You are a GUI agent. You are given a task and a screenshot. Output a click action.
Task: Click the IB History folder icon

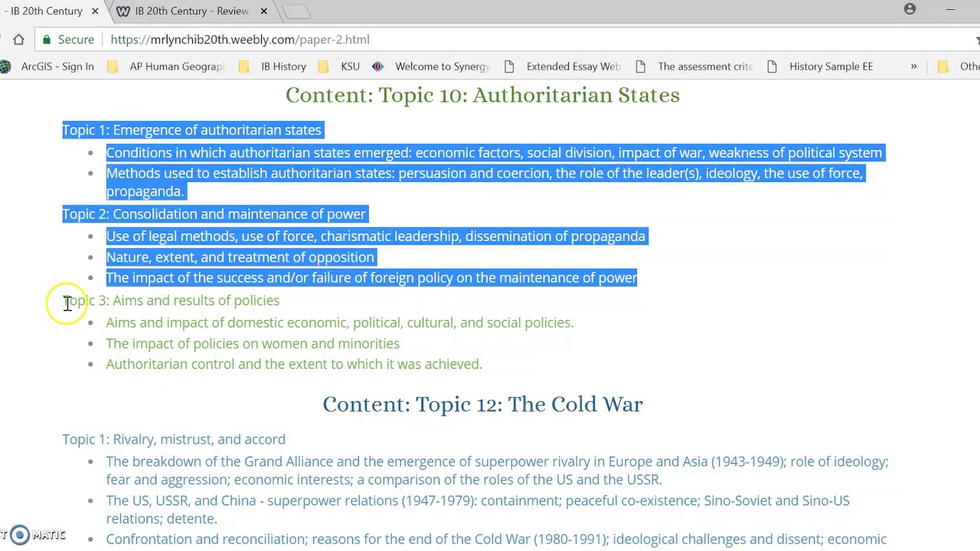(x=244, y=67)
